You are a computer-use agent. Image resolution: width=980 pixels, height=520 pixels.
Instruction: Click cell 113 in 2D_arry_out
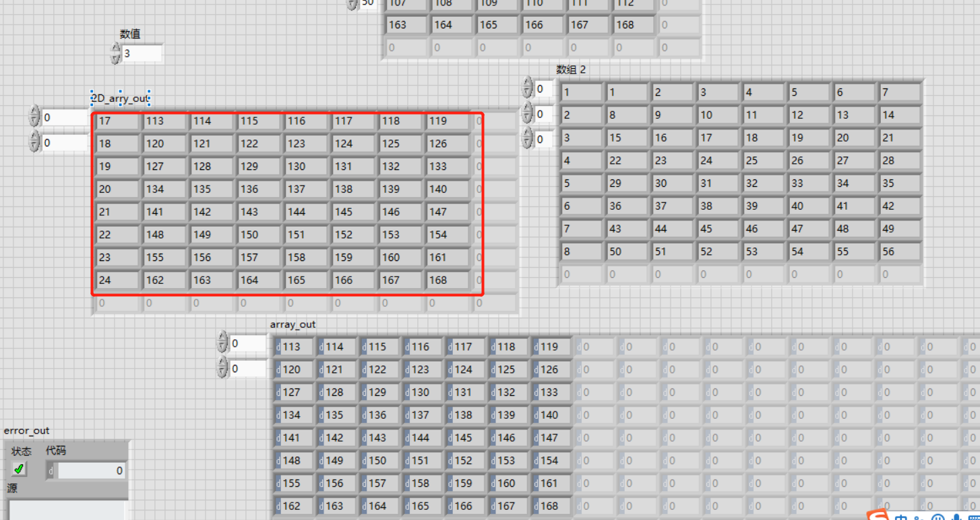[164, 121]
